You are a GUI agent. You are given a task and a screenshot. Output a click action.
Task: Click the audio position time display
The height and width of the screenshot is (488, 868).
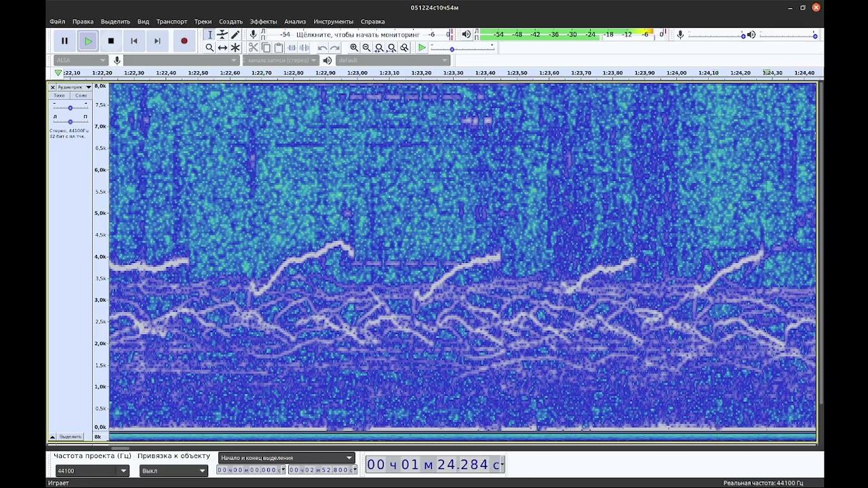click(x=435, y=464)
